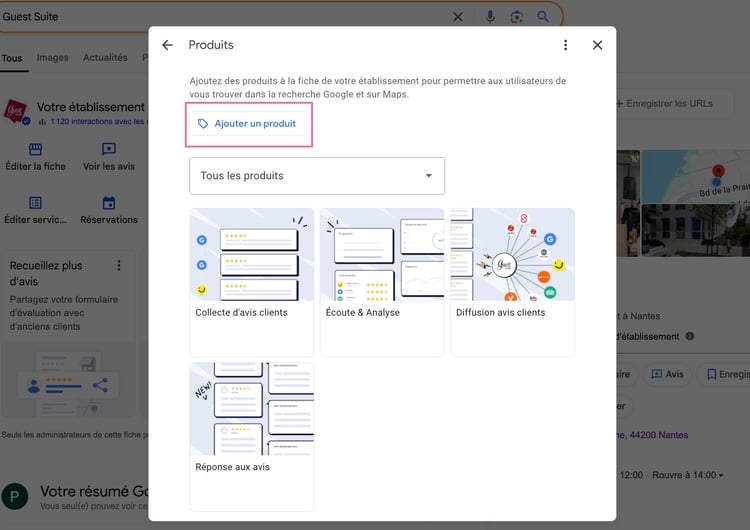Click the Éditer la fiche icon
750x530 pixels.
35,150
